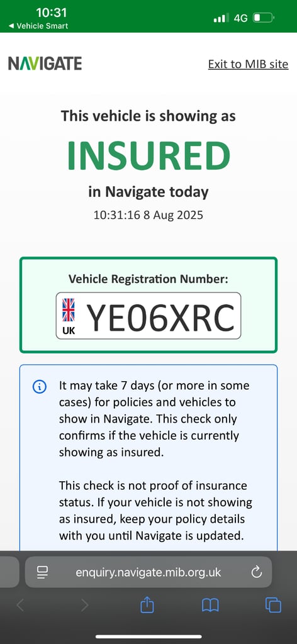Tap the 4G signal indicator
Image resolution: width=297 pixels, height=644 pixels.
pyautogui.click(x=241, y=18)
